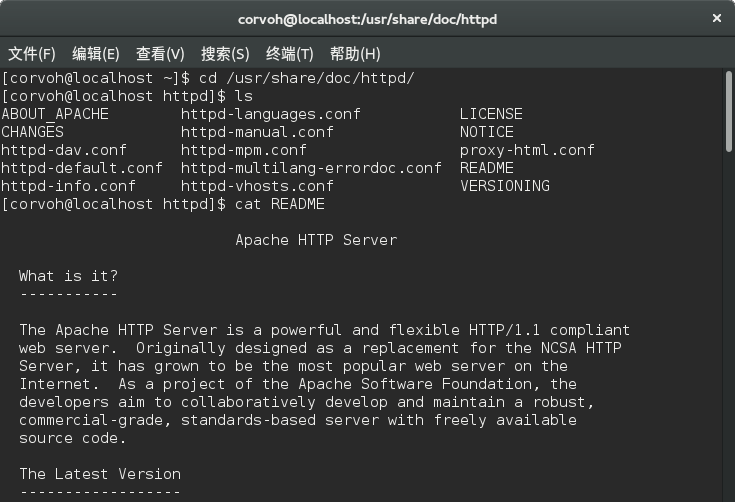Click the words 'NCSA HTTP' in the paragraph
Viewport: 735px width, 502px height.
click(x=581, y=348)
